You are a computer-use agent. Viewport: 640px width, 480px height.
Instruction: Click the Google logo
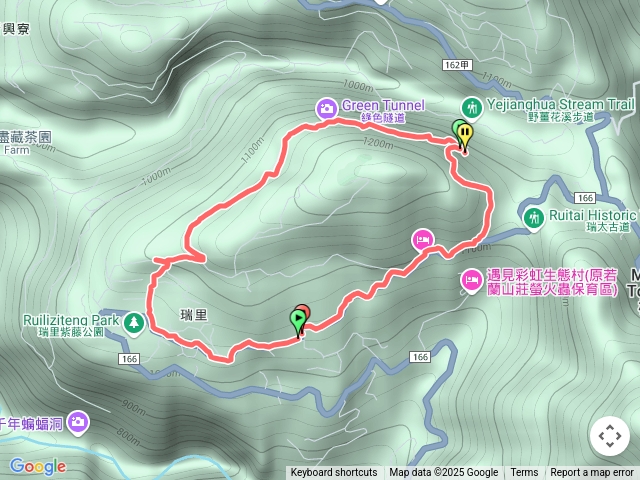(x=38, y=466)
